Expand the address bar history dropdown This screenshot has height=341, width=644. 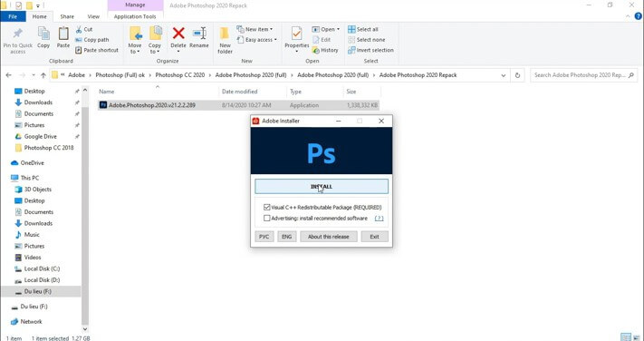pyautogui.click(x=503, y=75)
